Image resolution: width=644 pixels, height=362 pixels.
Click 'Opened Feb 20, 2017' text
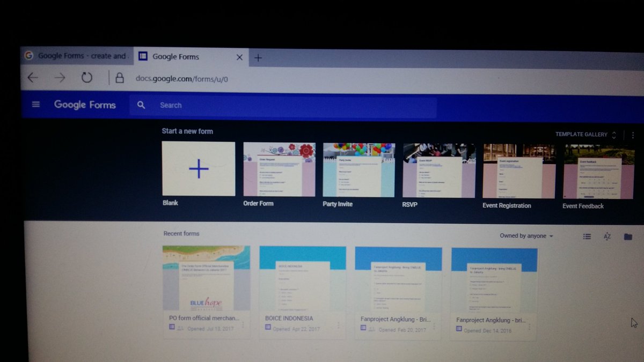click(x=403, y=330)
